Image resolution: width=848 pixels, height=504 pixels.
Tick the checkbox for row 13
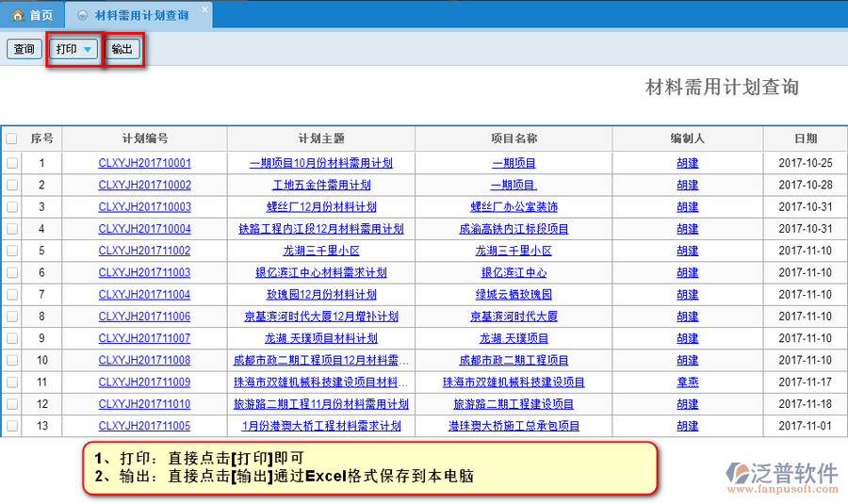point(11,426)
